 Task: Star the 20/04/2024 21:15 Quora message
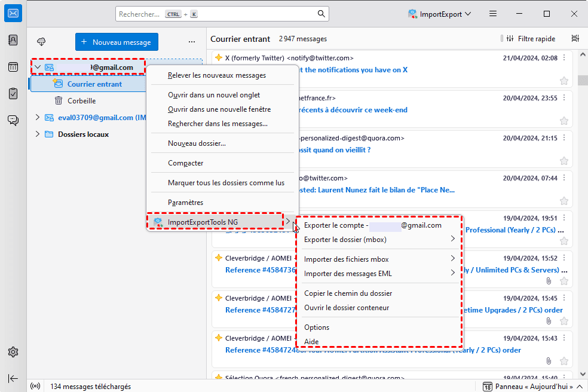click(x=563, y=161)
